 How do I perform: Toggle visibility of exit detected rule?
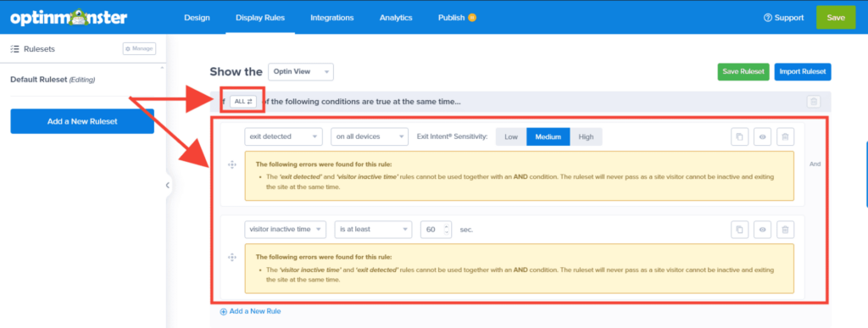pyautogui.click(x=762, y=136)
